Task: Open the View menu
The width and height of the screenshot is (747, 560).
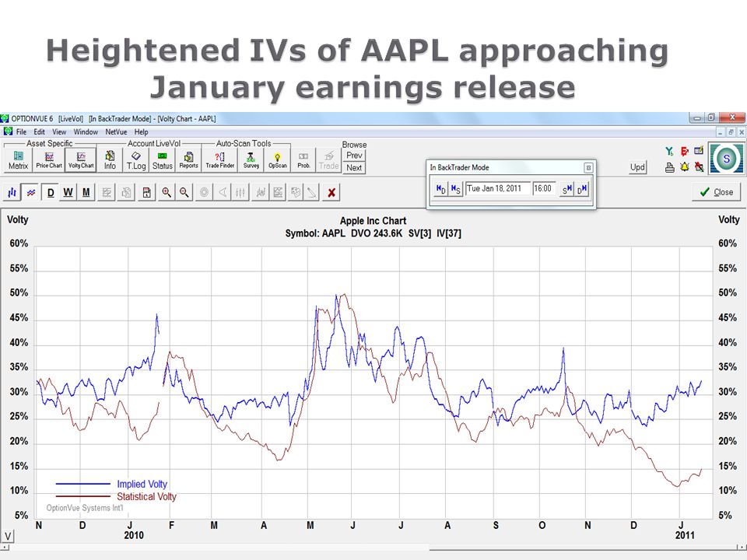Action: click(x=59, y=132)
